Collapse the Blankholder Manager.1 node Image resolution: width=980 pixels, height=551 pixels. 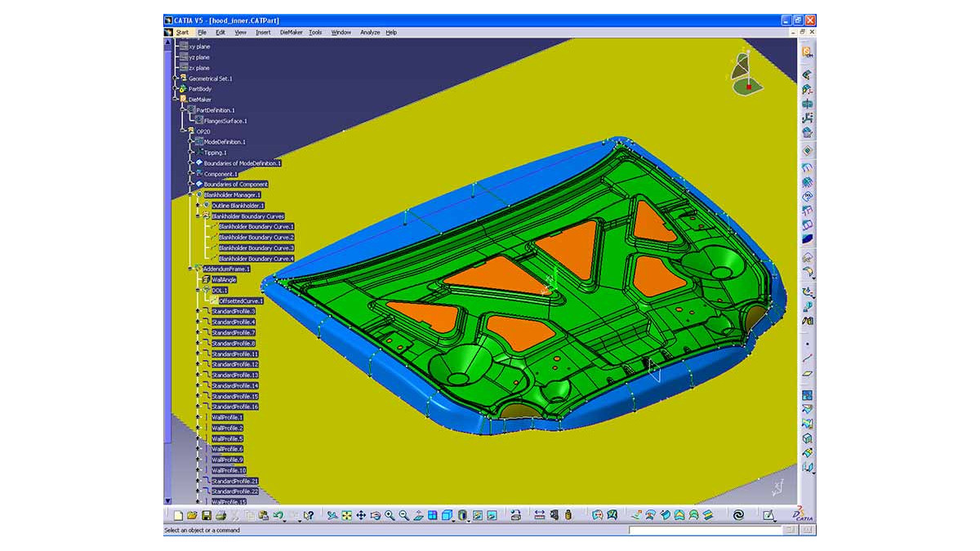pos(189,195)
